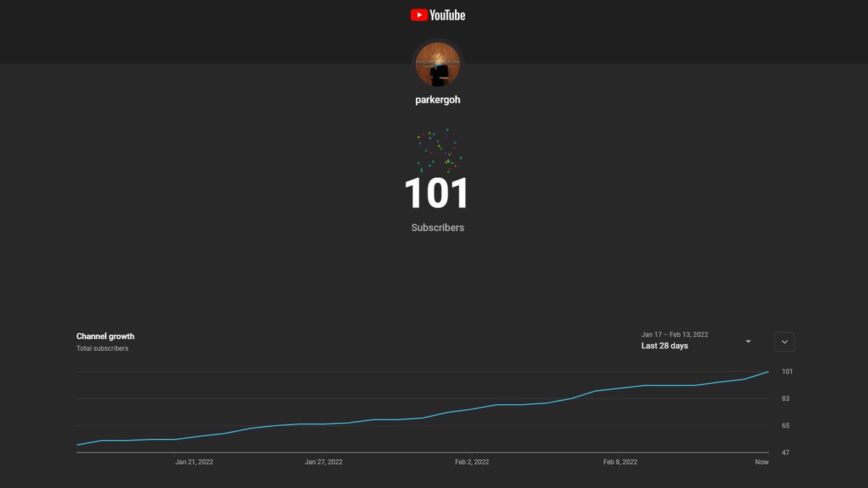868x488 pixels.
Task: Click the chevron icon to collapse the chart
Action: point(784,341)
